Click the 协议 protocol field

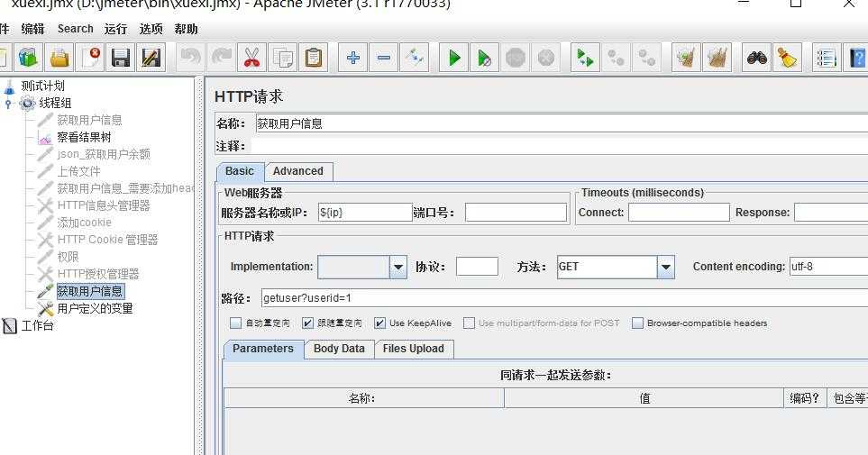pyautogui.click(x=477, y=267)
